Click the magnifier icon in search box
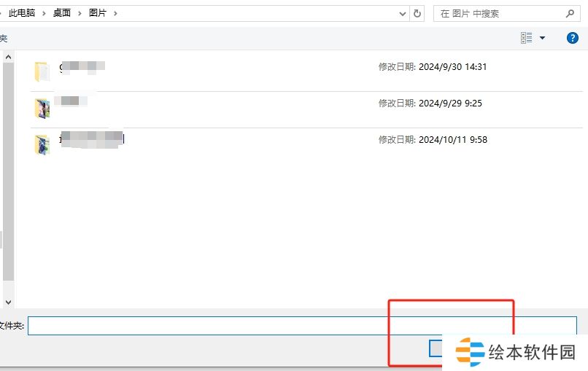This screenshot has width=588, height=371. 570,13
